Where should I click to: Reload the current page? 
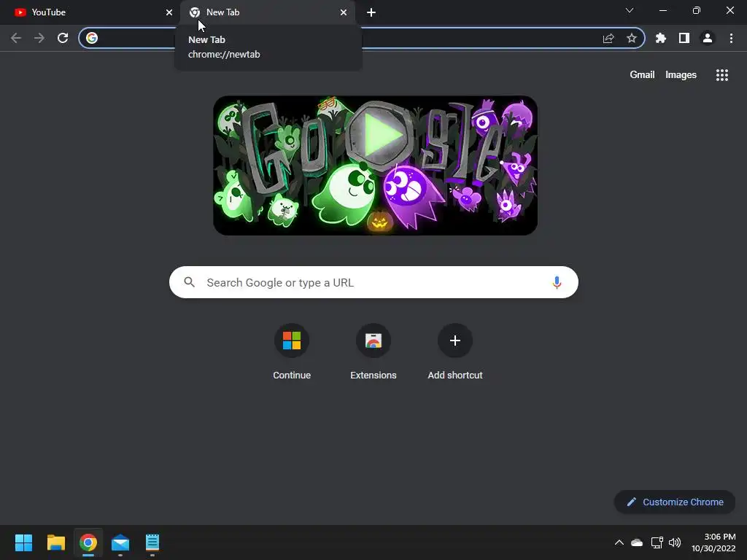click(63, 38)
